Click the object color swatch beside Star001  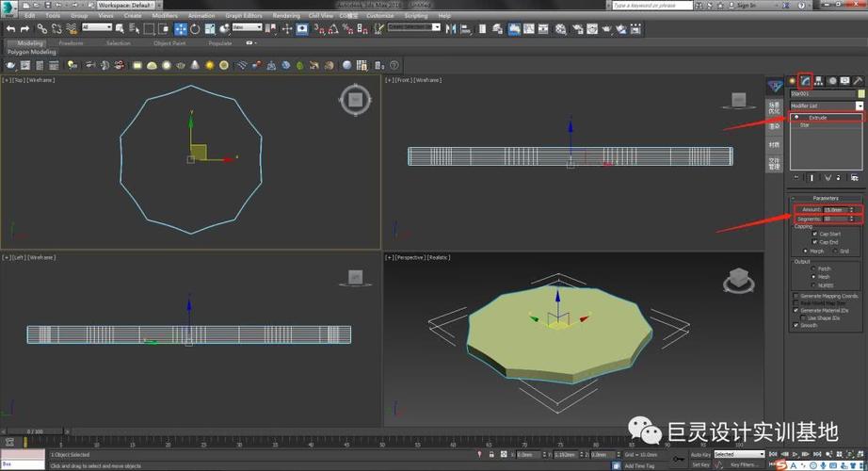pyautogui.click(x=860, y=94)
